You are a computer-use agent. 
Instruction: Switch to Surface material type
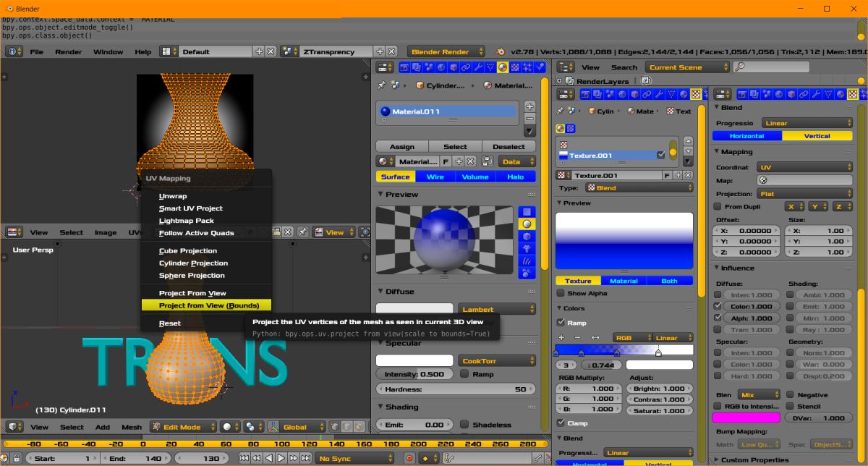point(396,177)
